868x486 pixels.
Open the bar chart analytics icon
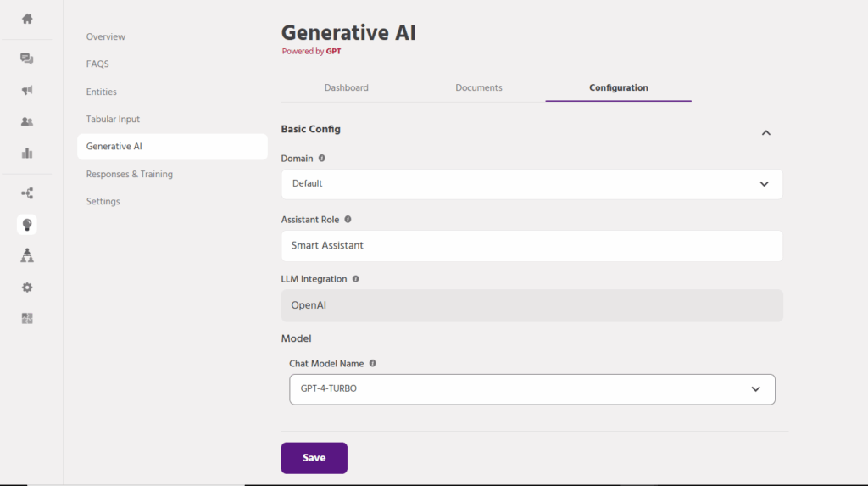pyautogui.click(x=26, y=154)
